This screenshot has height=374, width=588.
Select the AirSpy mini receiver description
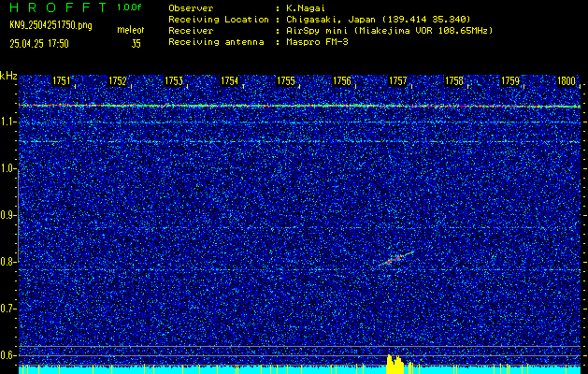point(390,31)
